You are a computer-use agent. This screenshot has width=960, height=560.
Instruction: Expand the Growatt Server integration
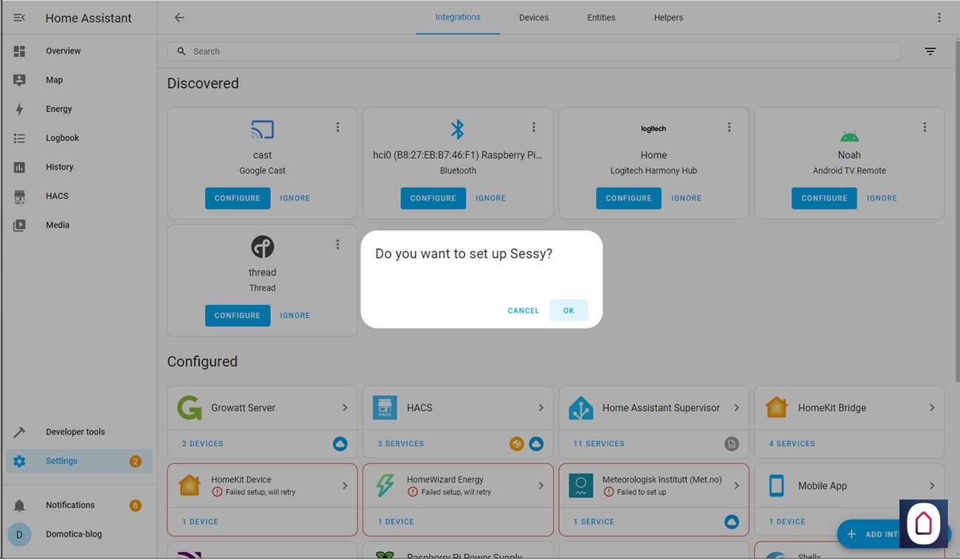tap(345, 408)
